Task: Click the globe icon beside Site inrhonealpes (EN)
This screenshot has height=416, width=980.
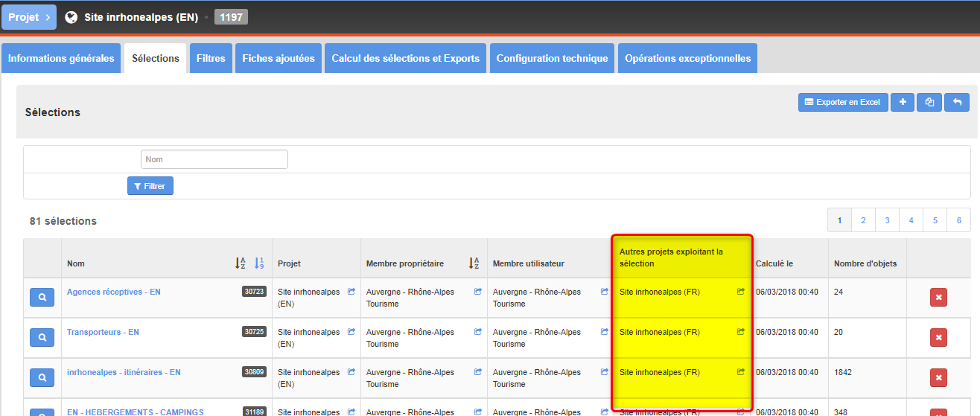Action: click(x=71, y=17)
